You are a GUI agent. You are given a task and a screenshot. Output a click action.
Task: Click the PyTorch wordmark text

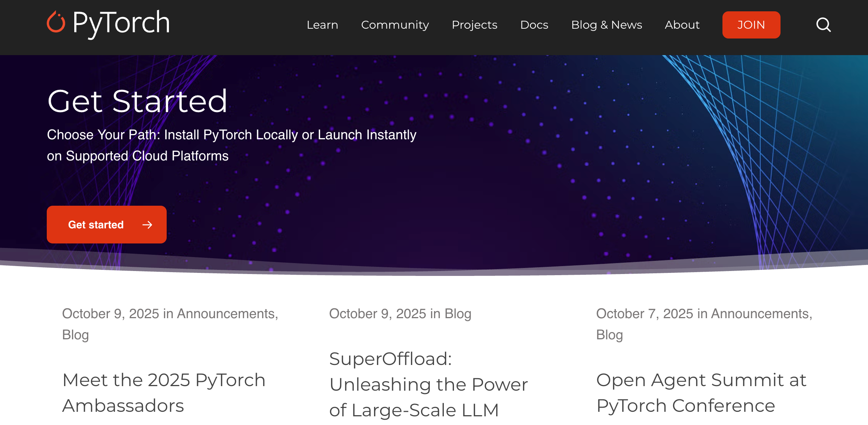click(x=121, y=23)
